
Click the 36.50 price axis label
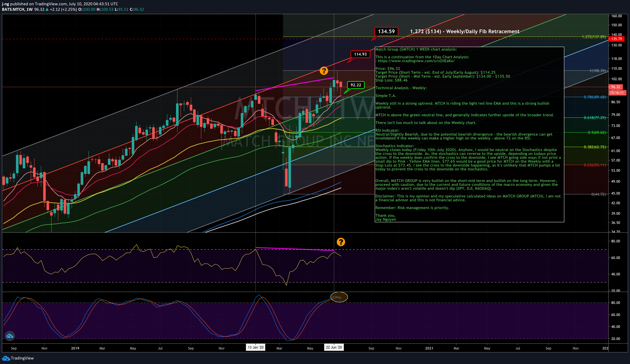[616, 222]
